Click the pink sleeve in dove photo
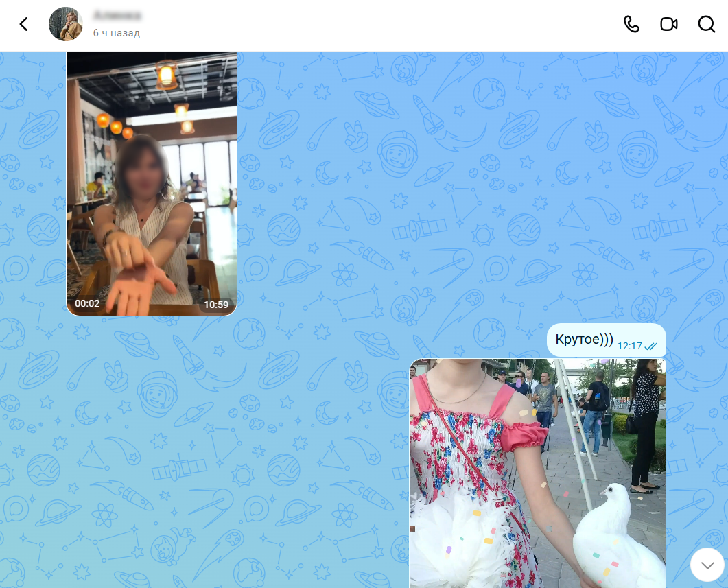Image resolution: width=728 pixels, height=588 pixels. (x=525, y=435)
